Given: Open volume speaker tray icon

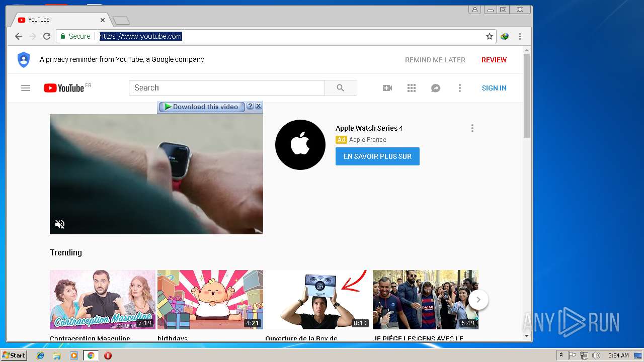Looking at the screenshot, I should 596,355.
